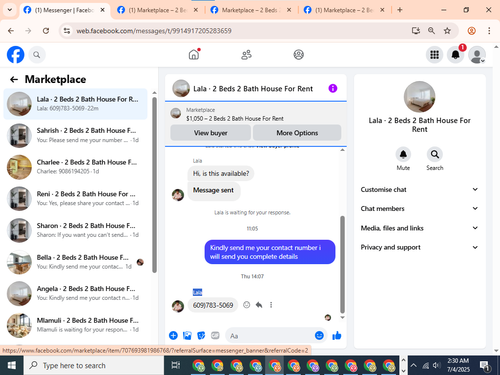Switch to fourth Marketplace browser tab
The height and width of the screenshot is (375, 500).
(344, 10)
